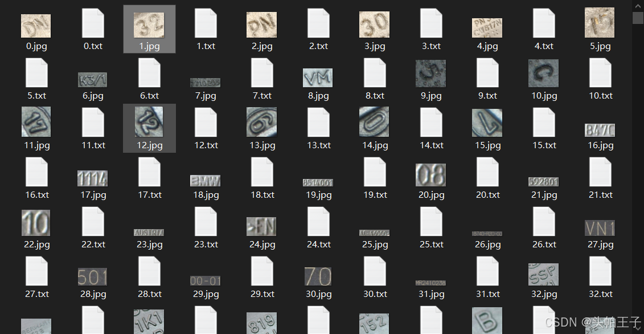Select the 24.txt file icon
Viewport: 644px width, 334px height.
point(318,222)
